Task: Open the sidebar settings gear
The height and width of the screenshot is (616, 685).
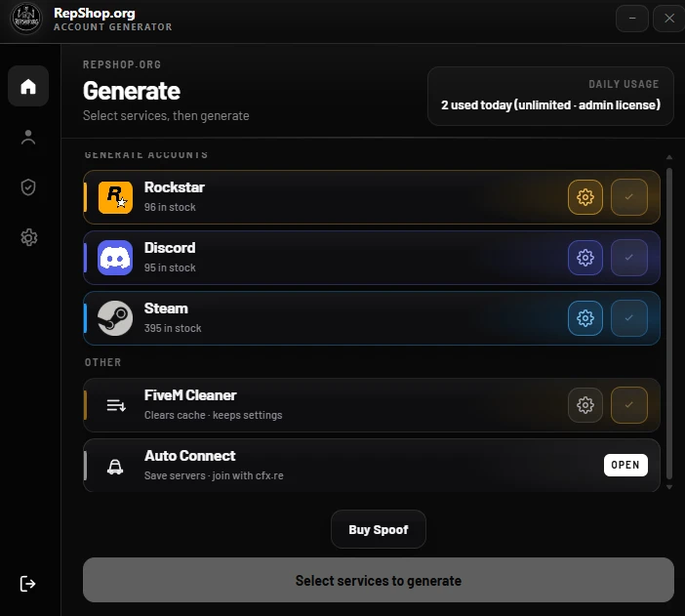Action: pos(28,237)
